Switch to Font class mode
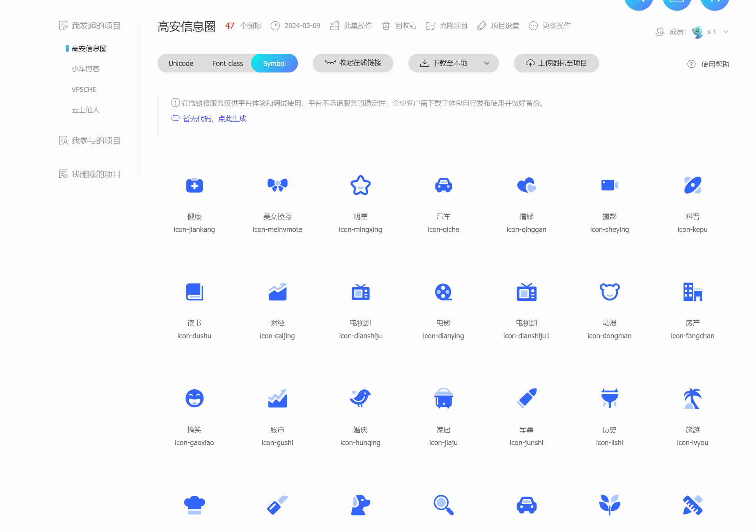This screenshot has height=532, width=756. click(228, 63)
